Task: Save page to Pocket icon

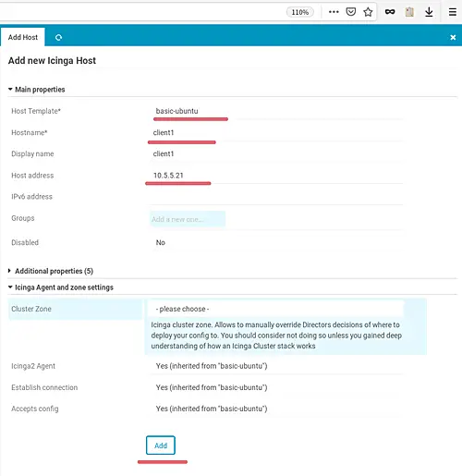Action: click(x=351, y=12)
